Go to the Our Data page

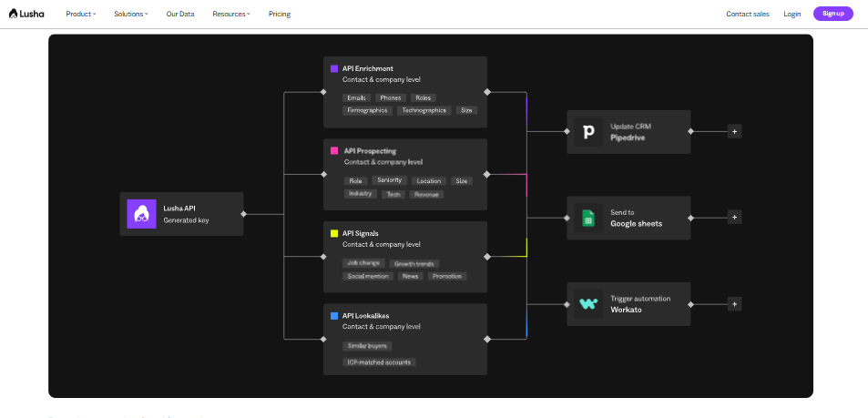pyautogui.click(x=180, y=14)
